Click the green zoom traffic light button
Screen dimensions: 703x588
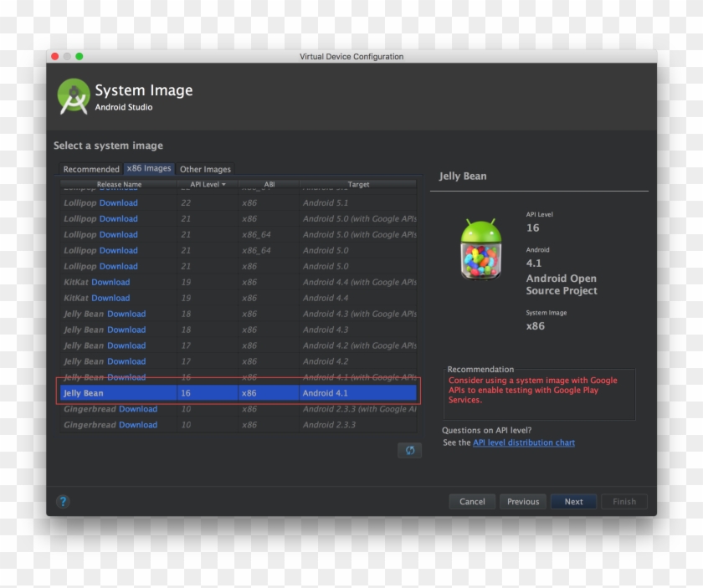click(80, 56)
